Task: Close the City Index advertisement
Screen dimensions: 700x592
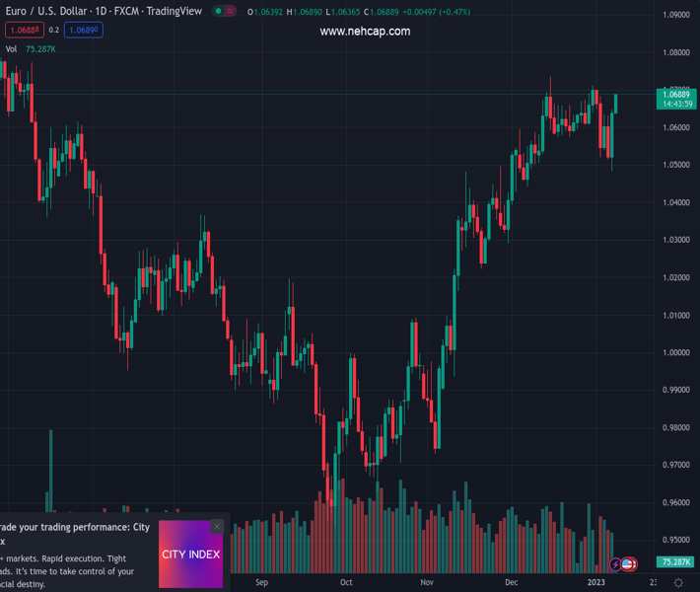Action: point(217,527)
